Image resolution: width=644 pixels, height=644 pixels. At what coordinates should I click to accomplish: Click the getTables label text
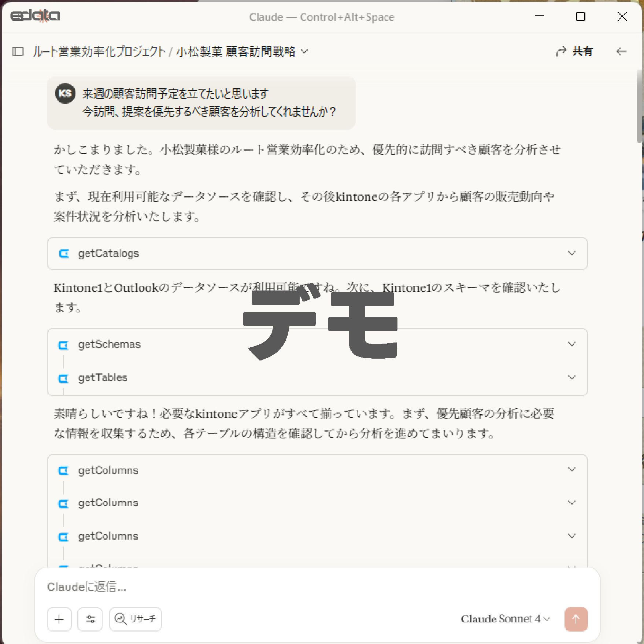coord(103,378)
